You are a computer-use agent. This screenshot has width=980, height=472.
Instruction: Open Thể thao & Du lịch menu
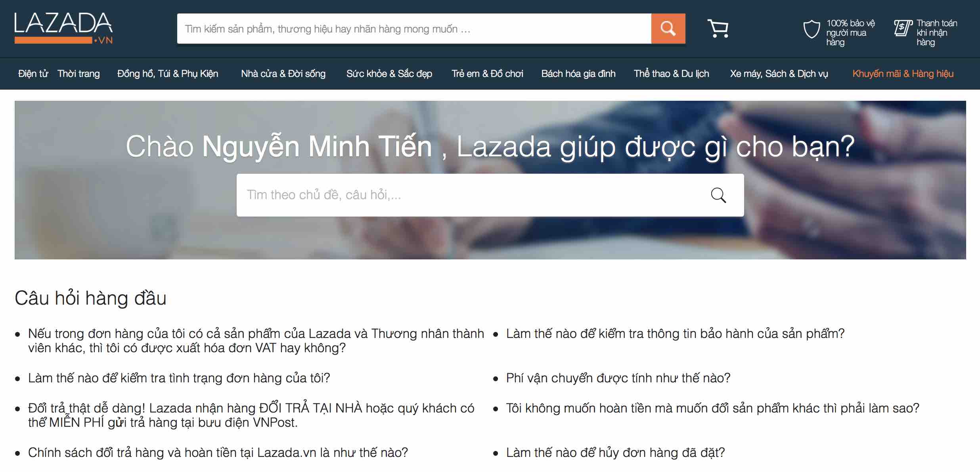pos(671,74)
